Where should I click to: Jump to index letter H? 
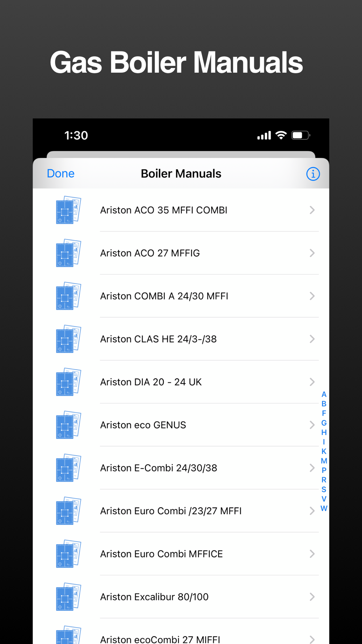324,432
